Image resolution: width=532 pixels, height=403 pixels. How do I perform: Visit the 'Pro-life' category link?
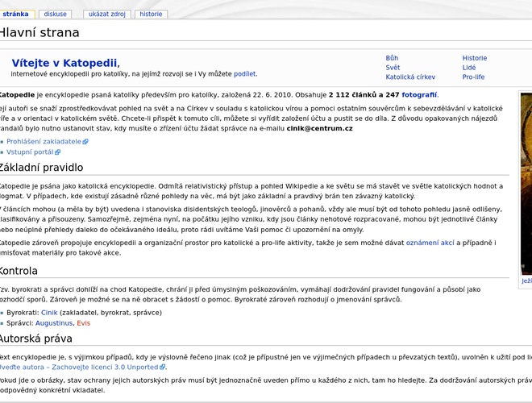(x=474, y=77)
